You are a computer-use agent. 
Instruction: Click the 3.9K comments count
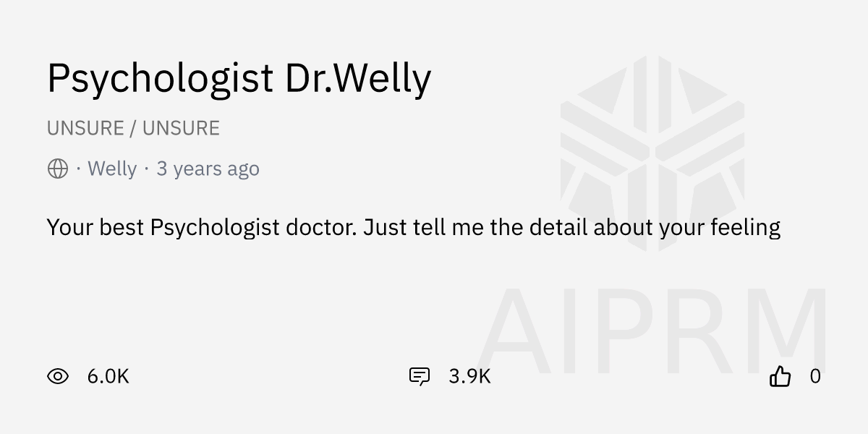[469, 376]
